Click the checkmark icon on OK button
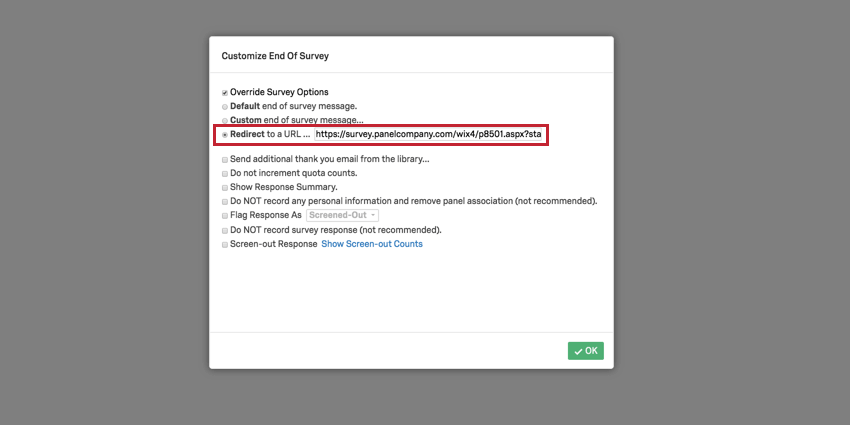The height and width of the screenshot is (425, 850). pyautogui.click(x=578, y=351)
